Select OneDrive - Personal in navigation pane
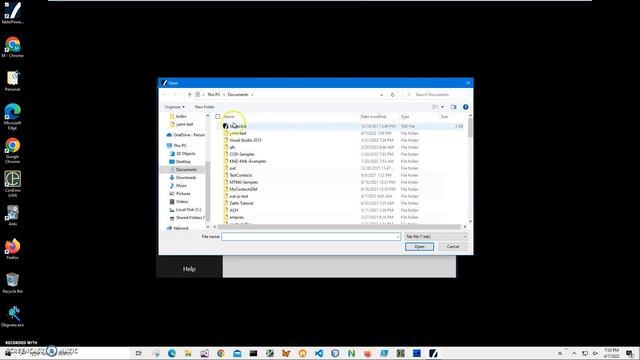The image size is (640, 360). pos(189,135)
